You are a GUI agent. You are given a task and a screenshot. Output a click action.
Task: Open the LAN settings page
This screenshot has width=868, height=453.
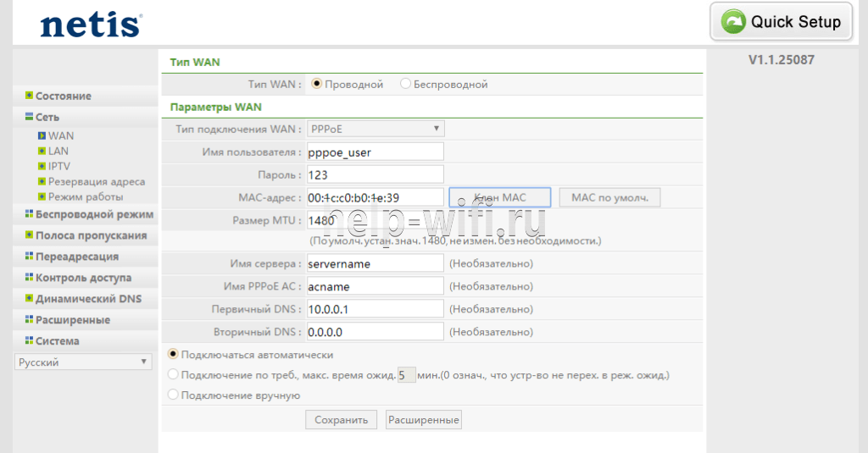58,151
